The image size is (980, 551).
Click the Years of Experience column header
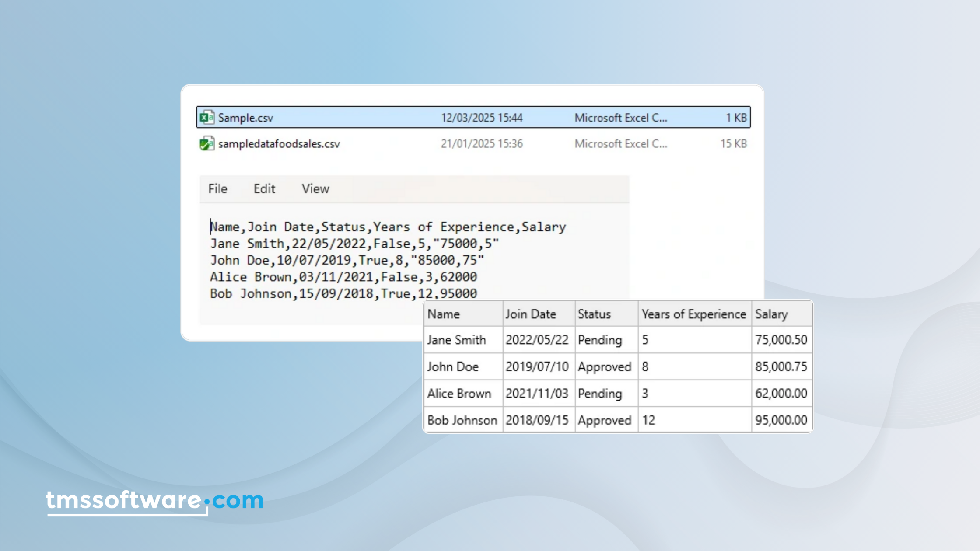[694, 314]
